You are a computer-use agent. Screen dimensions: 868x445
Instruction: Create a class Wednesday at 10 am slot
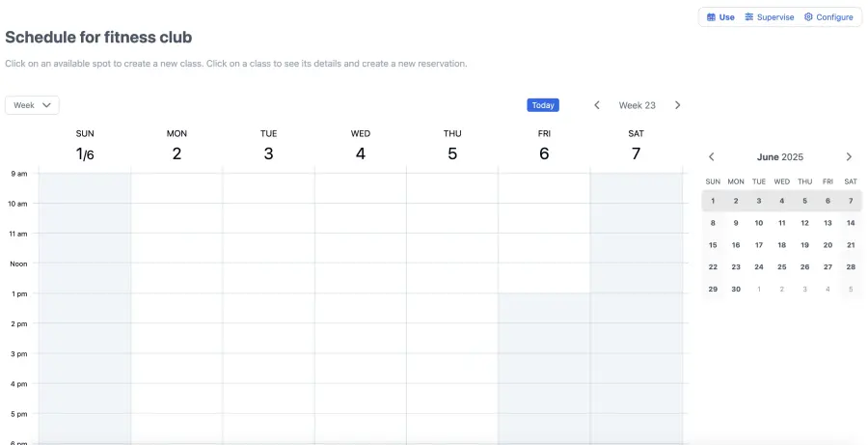pyautogui.click(x=361, y=218)
